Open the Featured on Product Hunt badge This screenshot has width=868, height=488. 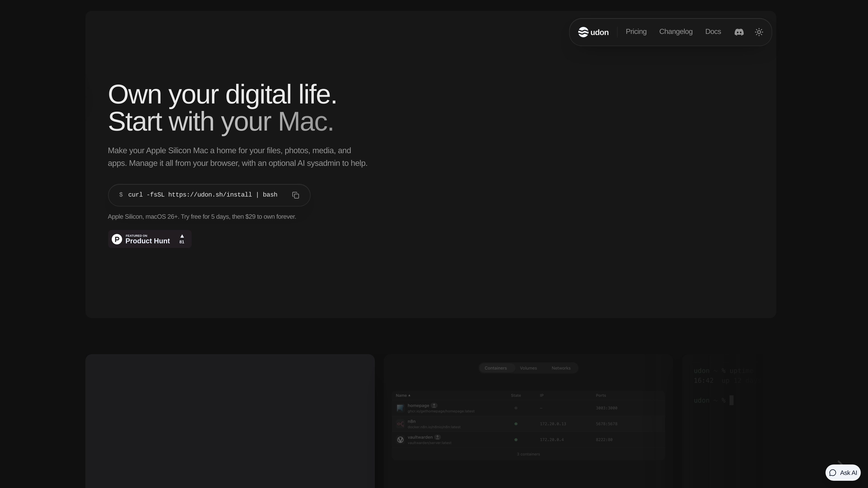(x=150, y=239)
